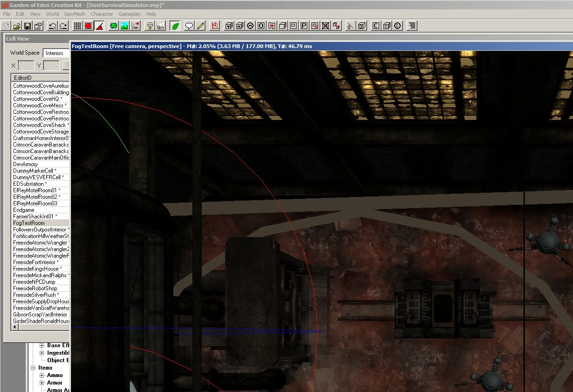Expand the Items tree node
The image size is (573, 392).
coord(34,368)
